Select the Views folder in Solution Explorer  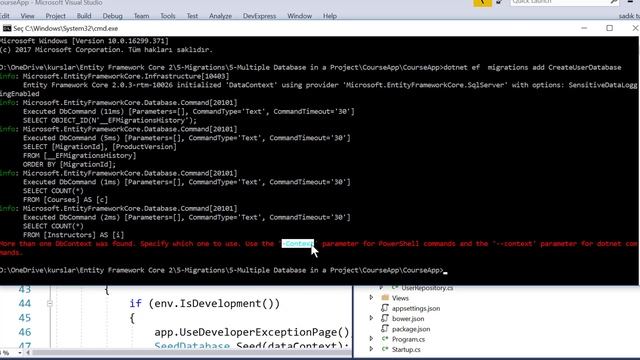pos(400,298)
